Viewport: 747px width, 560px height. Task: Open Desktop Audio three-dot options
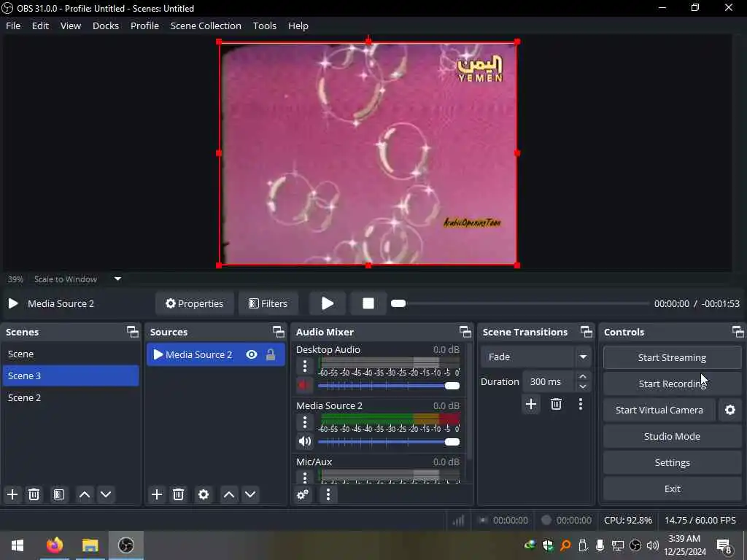pyautogui.click(x=305, y=366)
